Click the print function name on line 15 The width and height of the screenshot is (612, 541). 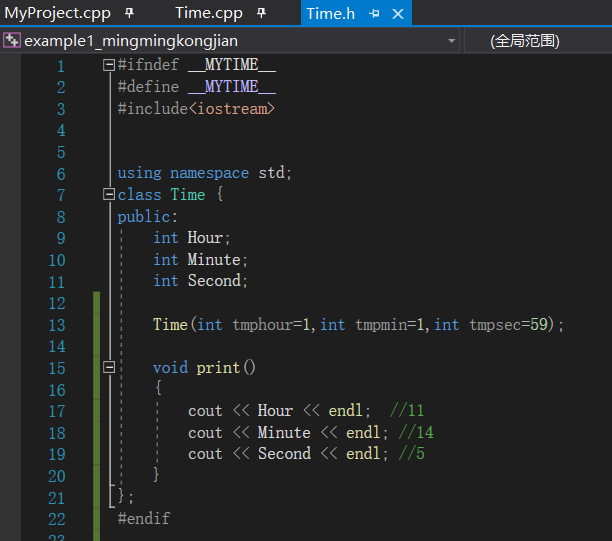pos(218,368)
